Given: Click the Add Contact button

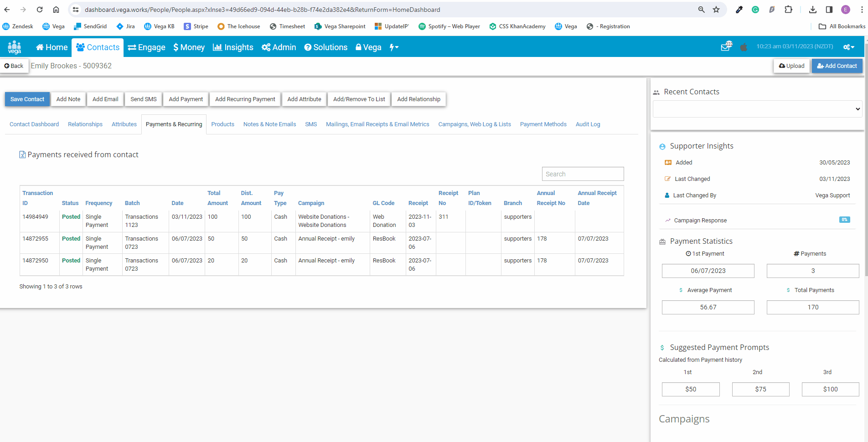Looking at the screenshot, I should pos(837,66).
